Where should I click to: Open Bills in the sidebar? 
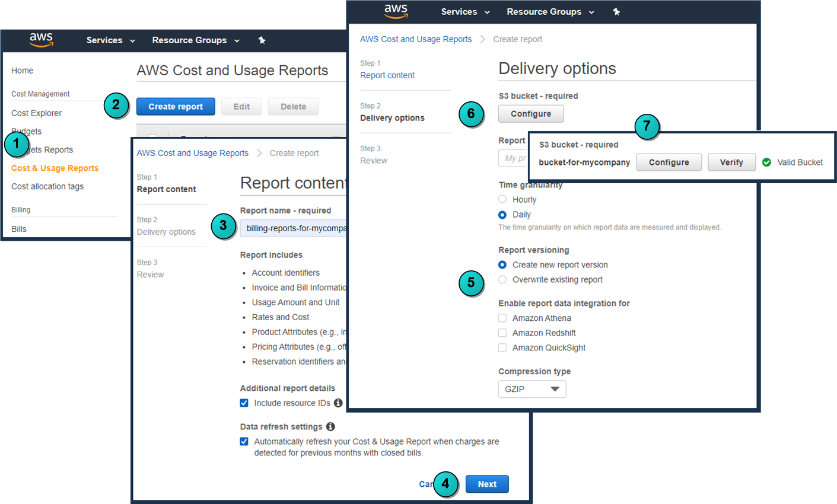19,229
